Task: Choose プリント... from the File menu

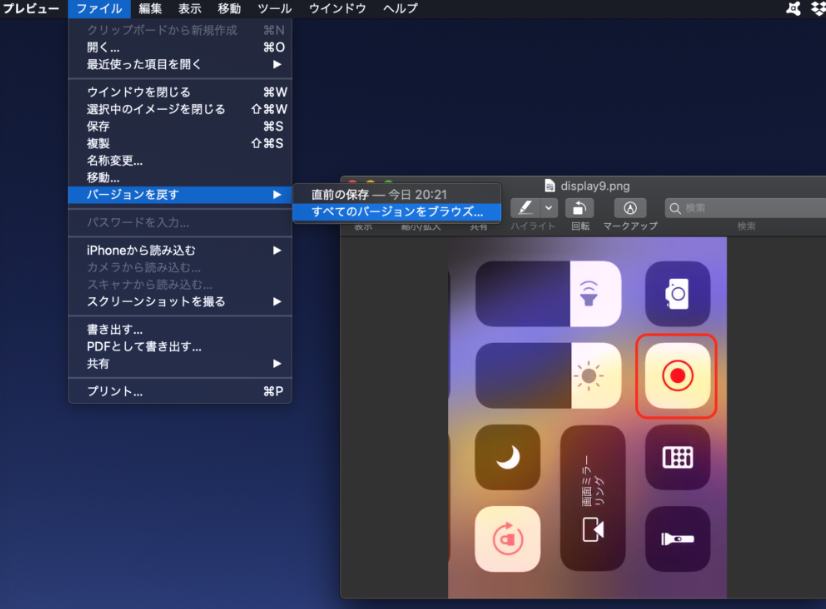Action: coord(180,391)
